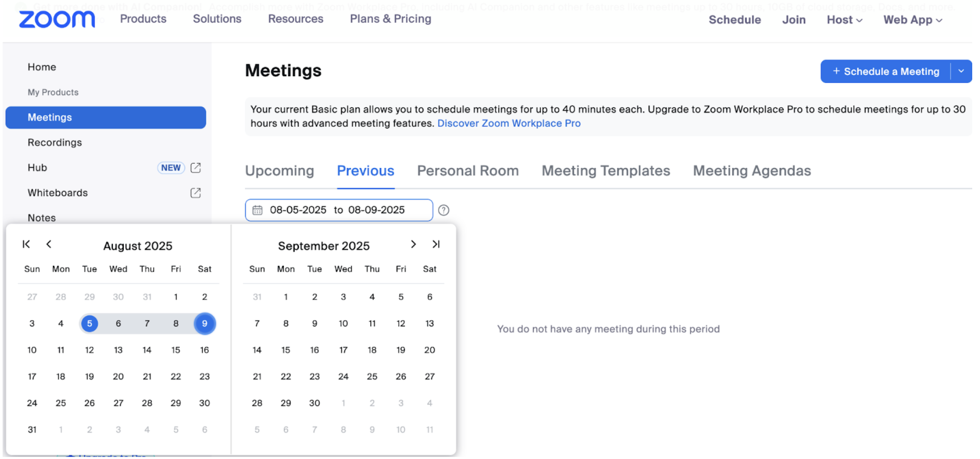Open Schedule a Meeting dropdown arrow
980x459 pixels.
coord(961,71)
